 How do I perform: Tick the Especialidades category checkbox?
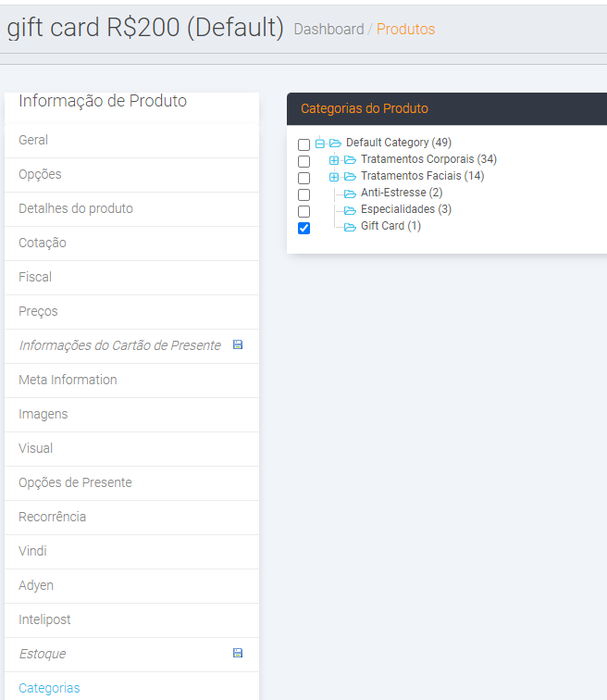(303, 212)
